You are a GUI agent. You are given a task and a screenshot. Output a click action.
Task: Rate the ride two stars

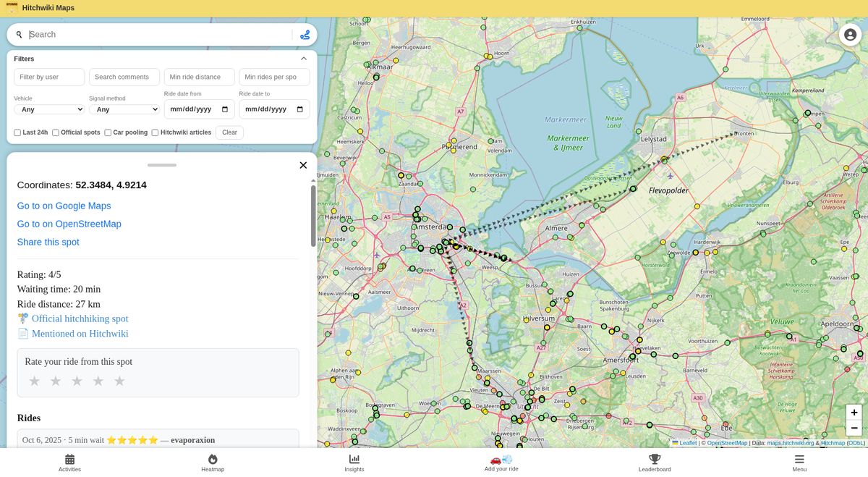56,381
